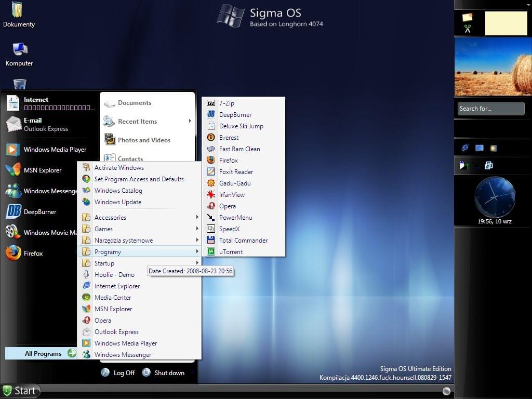Open IrfanView icon
The width and height of the screenshot is (532, 399).
coord(211,194)
